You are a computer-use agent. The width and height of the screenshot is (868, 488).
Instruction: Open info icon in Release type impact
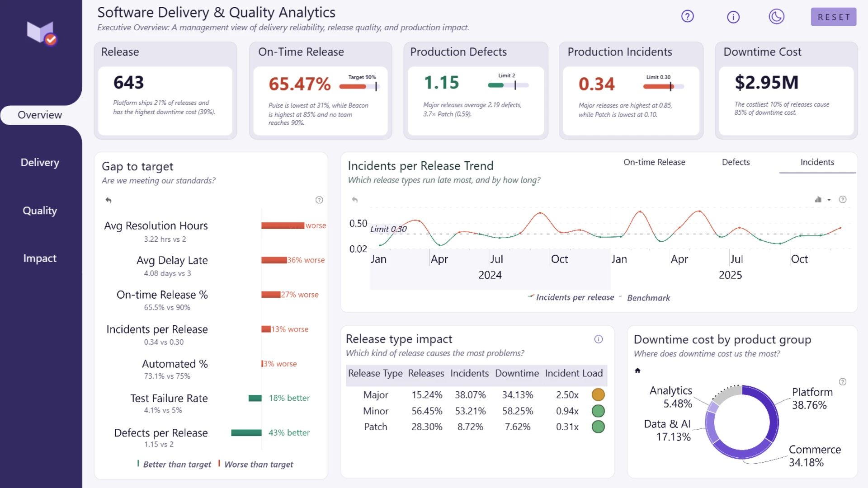coord(598,339)
